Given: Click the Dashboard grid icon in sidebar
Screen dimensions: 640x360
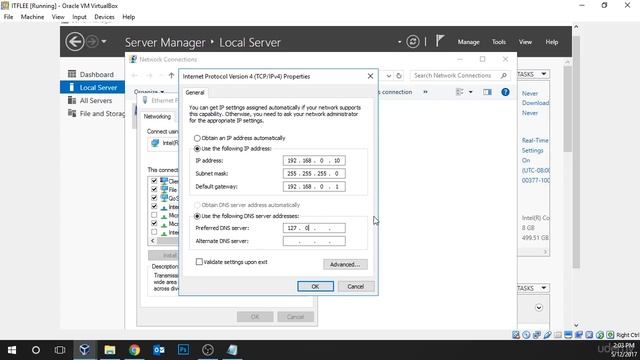Looking at the screenshot, I should click(72, 74).
